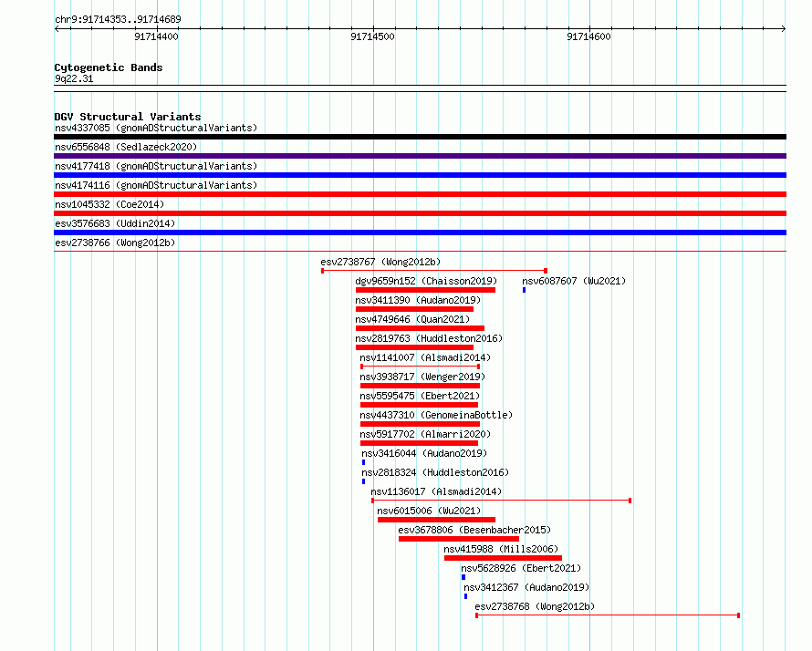
Task: Open esv3678806 (Besenbacher2015) variant label
Action: (x=474, y=530)
